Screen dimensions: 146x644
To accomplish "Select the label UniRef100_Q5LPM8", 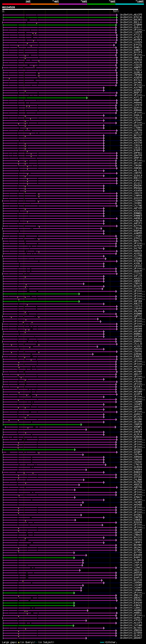I will tap(131, 312).
